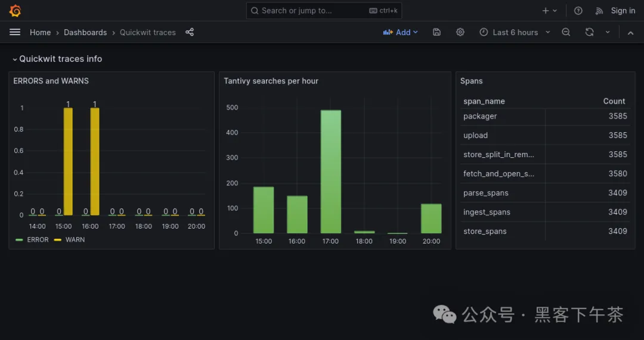Click the WARN legend yellow color swatch

click(x=58, y=239)
